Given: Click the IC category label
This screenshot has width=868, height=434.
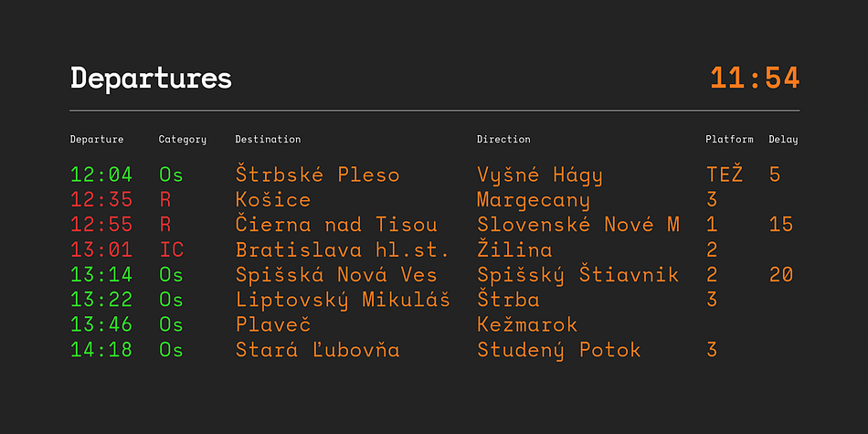Looking at the screenshot, I should pos(172,249).
